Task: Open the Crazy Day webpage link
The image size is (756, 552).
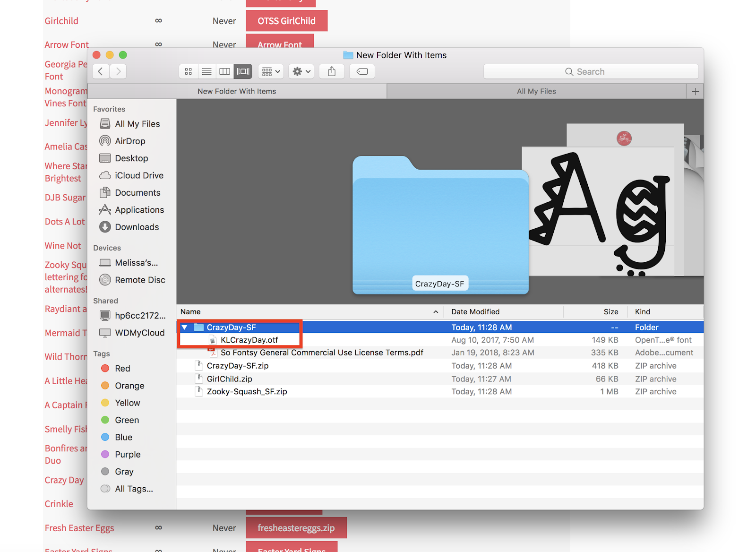Action: (64, 480)
